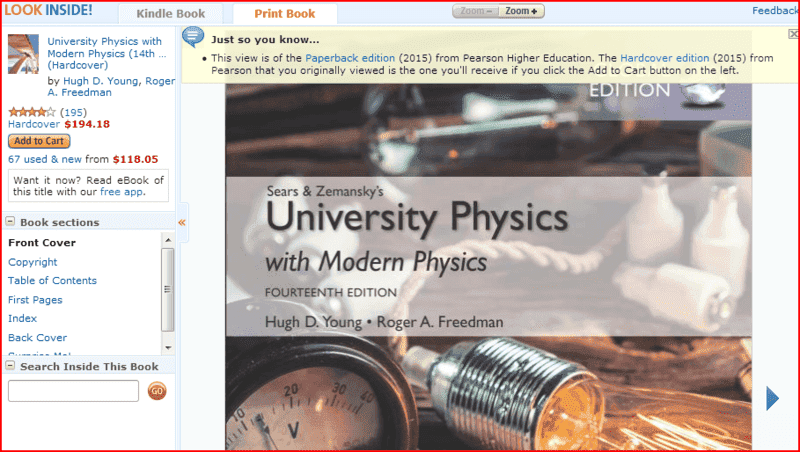Collapse Search Inside This Book panel
The height and width of the screenshot is (452, 800).
coord(10,365)
